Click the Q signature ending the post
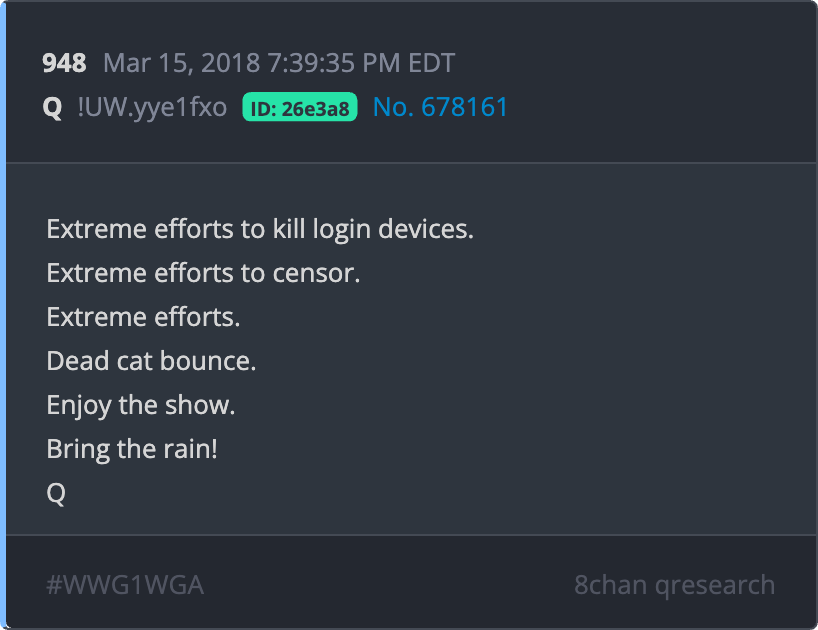 click(x=56, y=493)
